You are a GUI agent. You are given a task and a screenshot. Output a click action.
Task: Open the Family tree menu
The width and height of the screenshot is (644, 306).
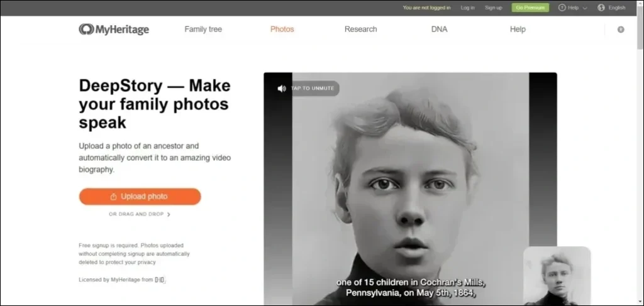tap(203, 29)
